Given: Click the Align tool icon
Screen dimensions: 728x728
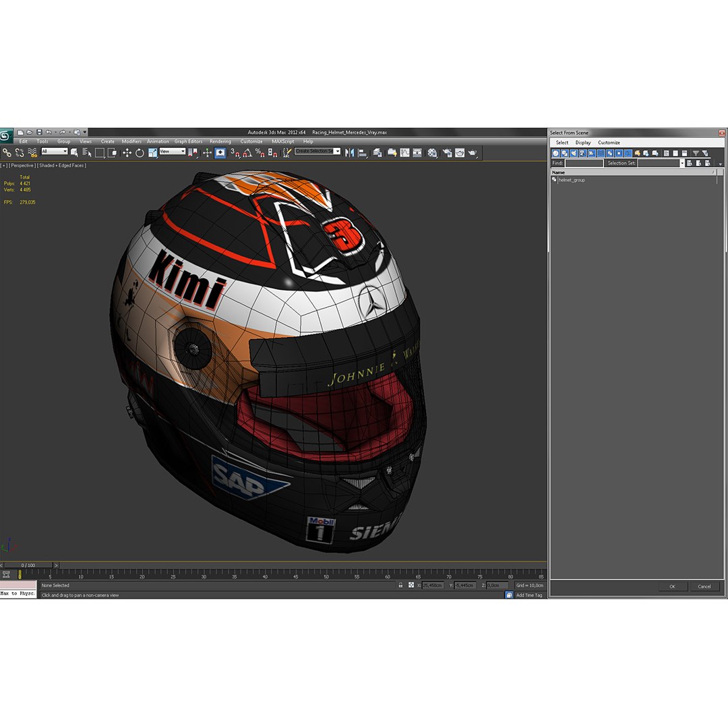Looking at the screenshot, I should tap(363, 152).
